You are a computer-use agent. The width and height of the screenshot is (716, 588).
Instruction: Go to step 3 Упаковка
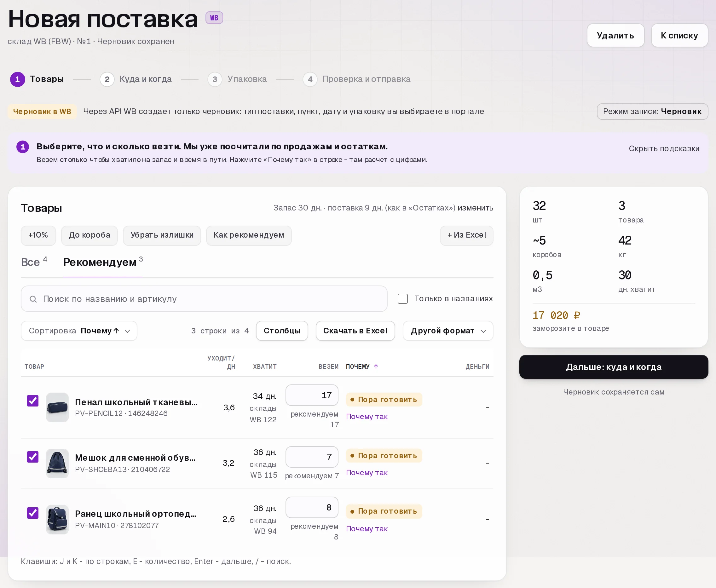[237, 79]
